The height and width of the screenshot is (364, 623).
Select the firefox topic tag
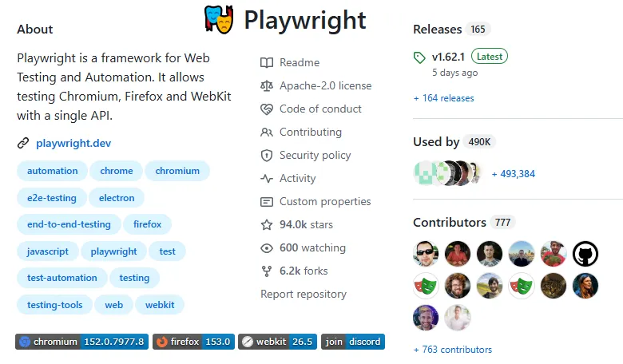click(148, 224)
